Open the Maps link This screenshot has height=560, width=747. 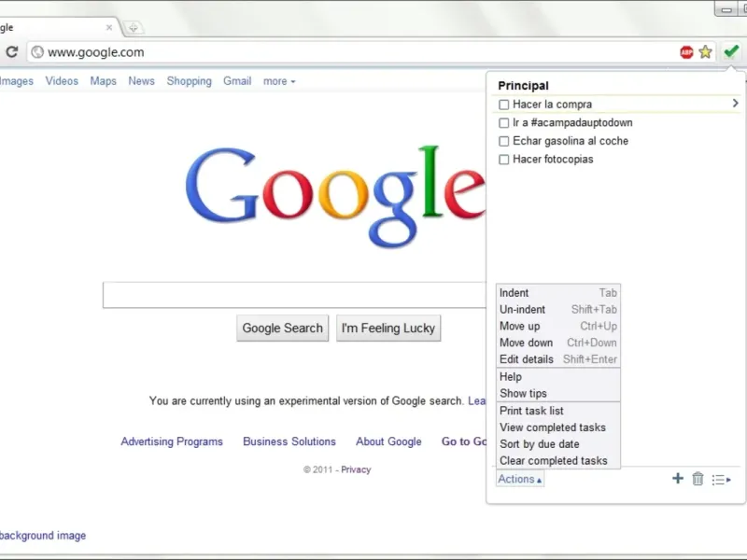coord(104,81)
